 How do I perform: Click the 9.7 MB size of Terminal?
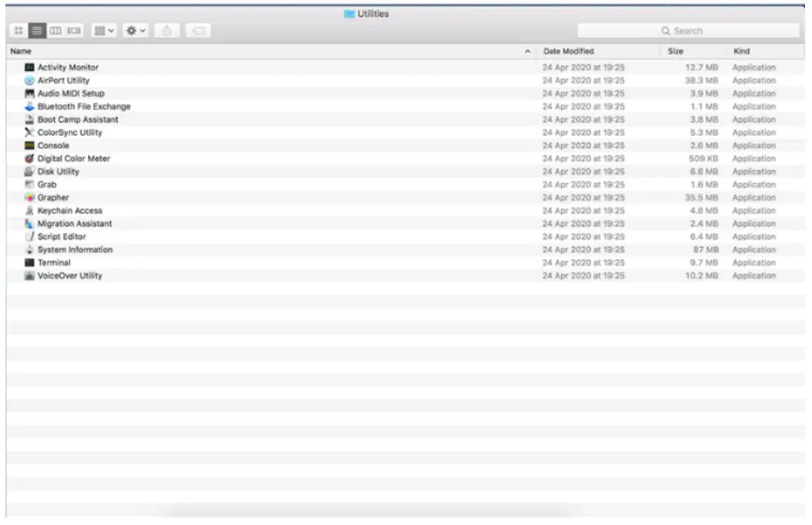tap(704, 262)
